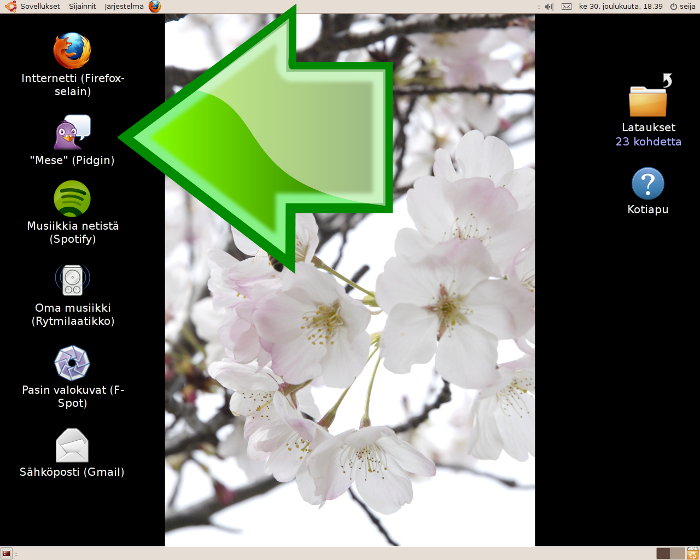
Task: Click the Firefox launcher in the top panel
Action: (x=155, y=6)
